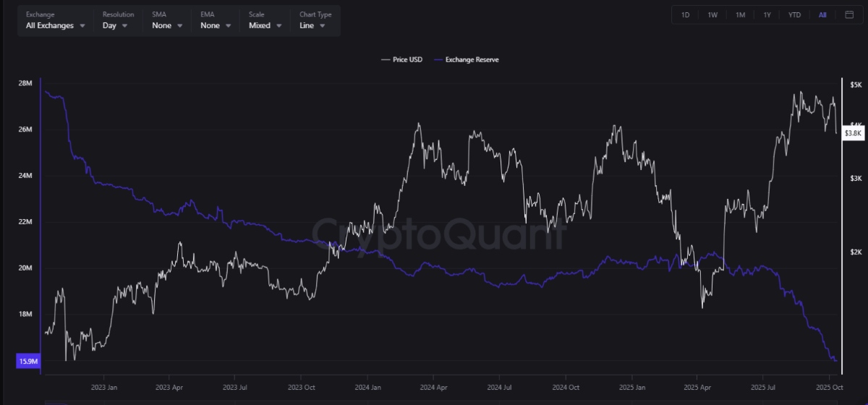Viewport: 868px width, 405px height.
Task: Select the 1M time range
Action: [740, 14]
